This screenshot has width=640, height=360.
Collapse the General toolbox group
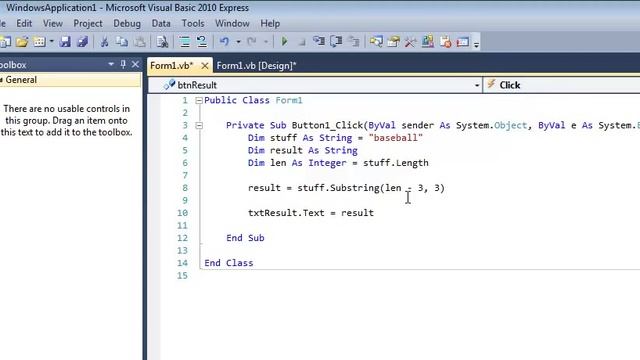pos(2,80)
